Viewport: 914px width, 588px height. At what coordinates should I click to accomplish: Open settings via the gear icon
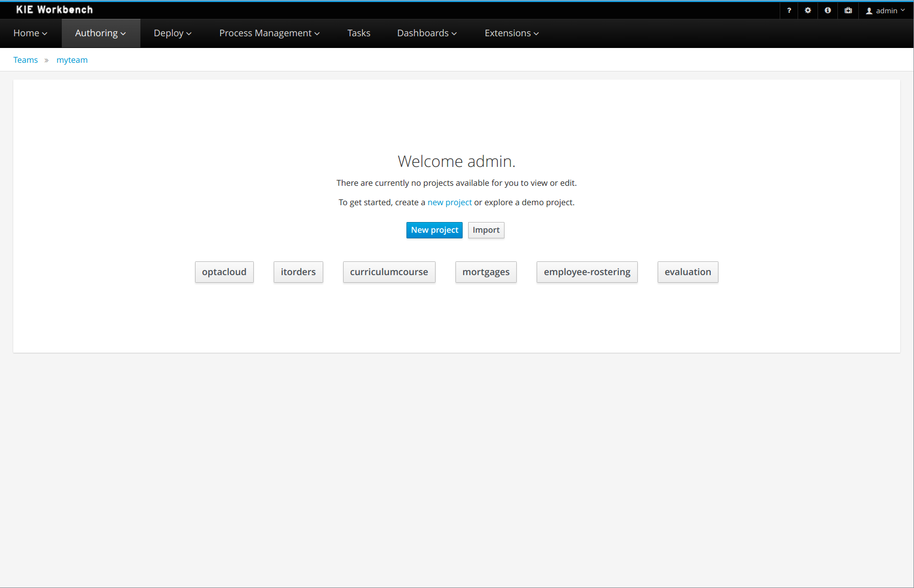pyautogui.click(x=808, y=10)
